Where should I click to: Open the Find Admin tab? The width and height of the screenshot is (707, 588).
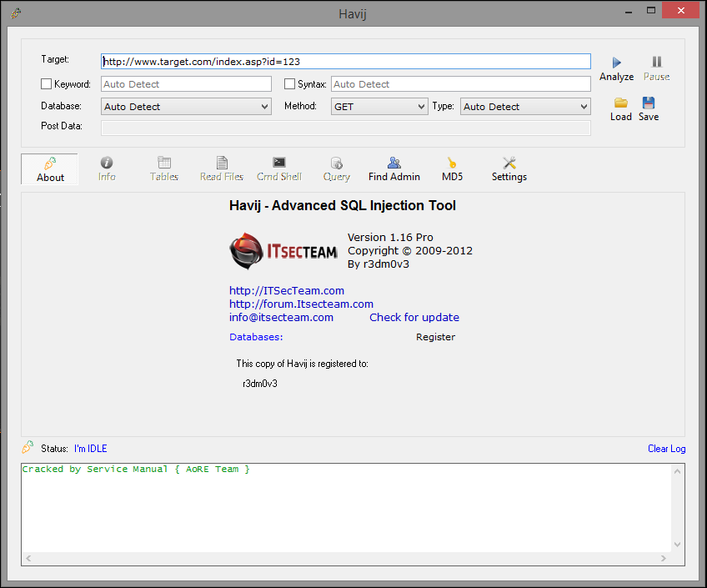tap(394, 169)
